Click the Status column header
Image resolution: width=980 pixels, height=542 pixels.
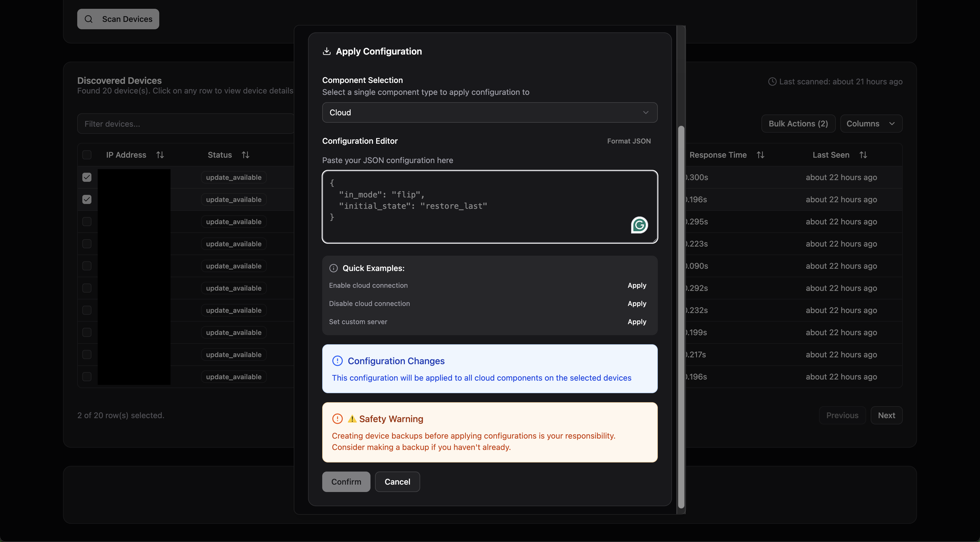pyautogui.click(x=219, y=155)
